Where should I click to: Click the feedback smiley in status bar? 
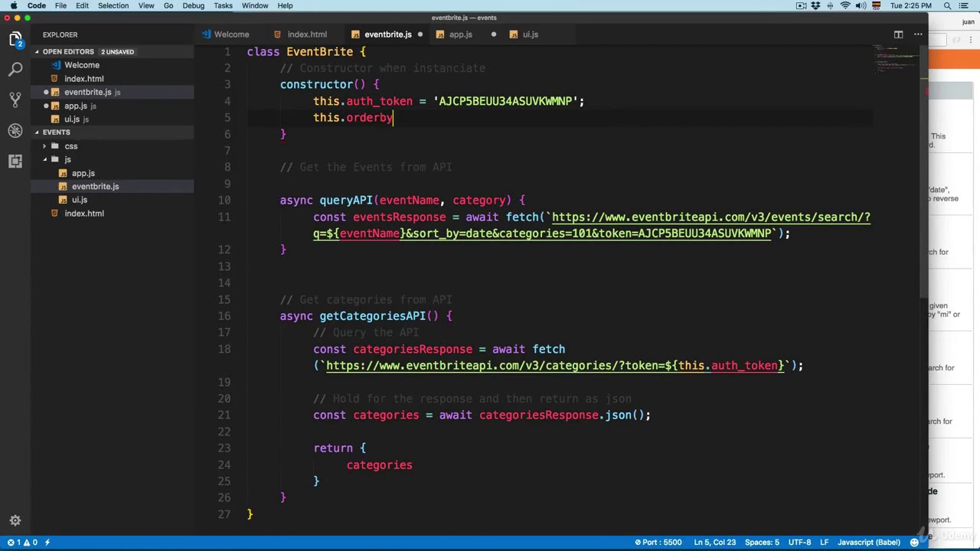click(914, 543)
